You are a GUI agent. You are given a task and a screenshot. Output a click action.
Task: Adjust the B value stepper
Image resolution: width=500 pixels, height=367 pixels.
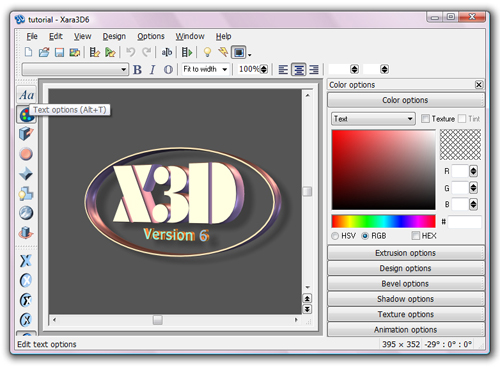(x=473, y=204)
